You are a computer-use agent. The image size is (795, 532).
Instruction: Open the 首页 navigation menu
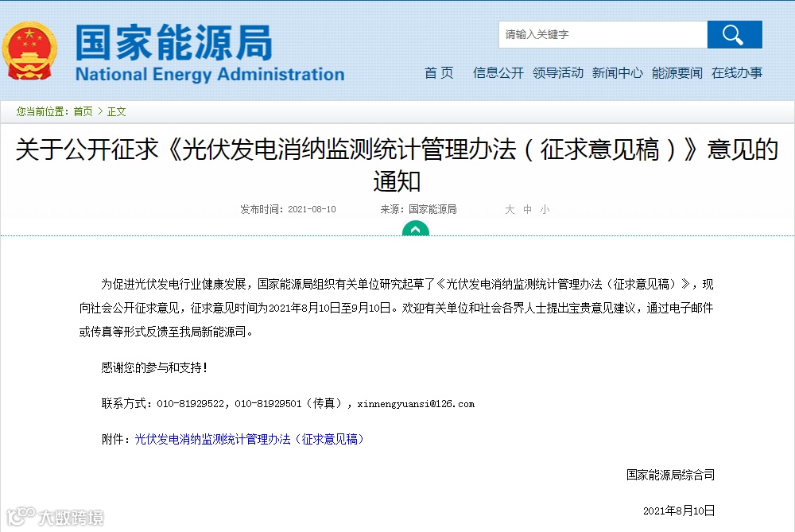[x=439, y=73]
